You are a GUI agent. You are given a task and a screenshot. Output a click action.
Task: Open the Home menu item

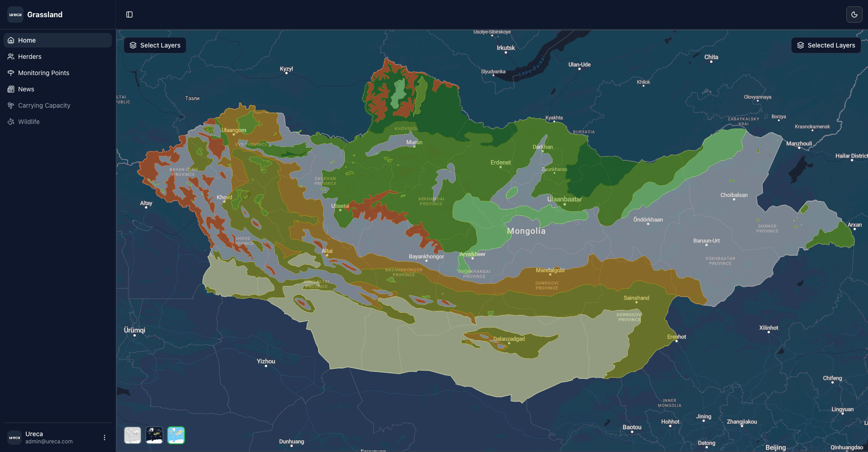(x=57, y=40)
